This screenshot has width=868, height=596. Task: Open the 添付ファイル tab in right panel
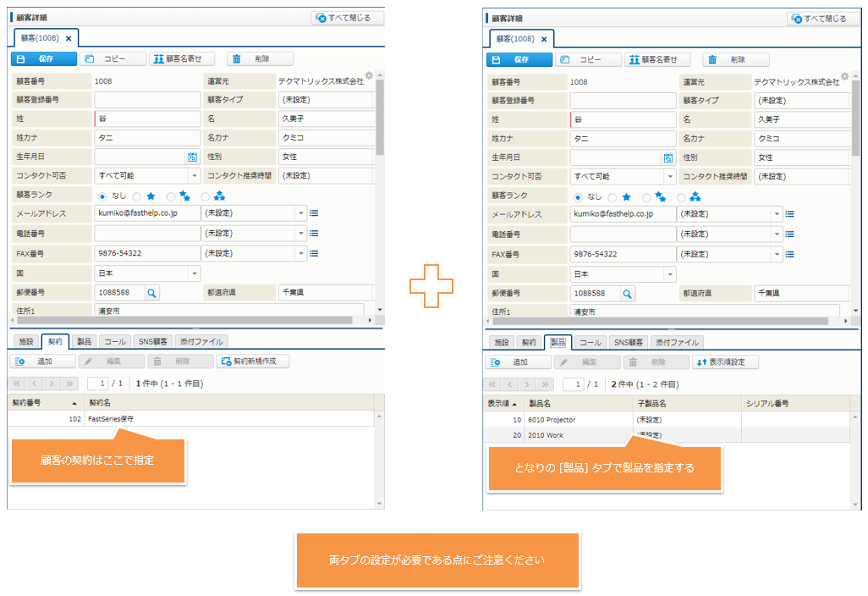678,343
